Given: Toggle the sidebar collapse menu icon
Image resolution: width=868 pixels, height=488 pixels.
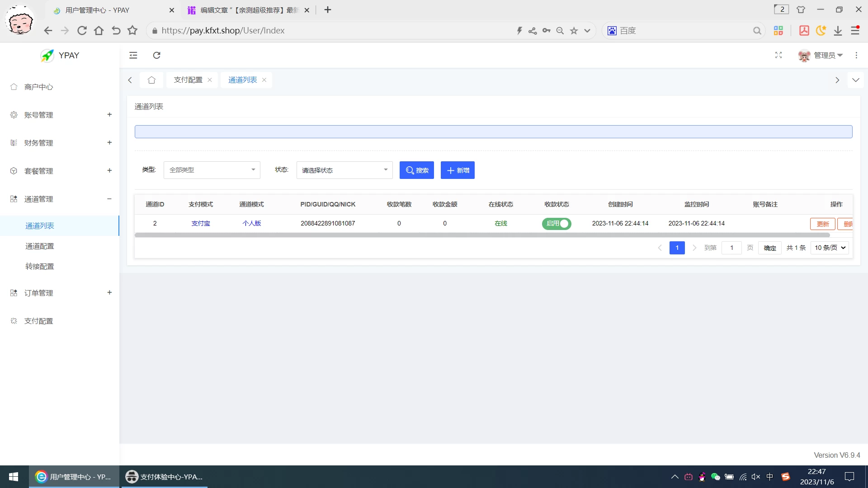Looking at the screenshot, I should click(x=133, y=55).
